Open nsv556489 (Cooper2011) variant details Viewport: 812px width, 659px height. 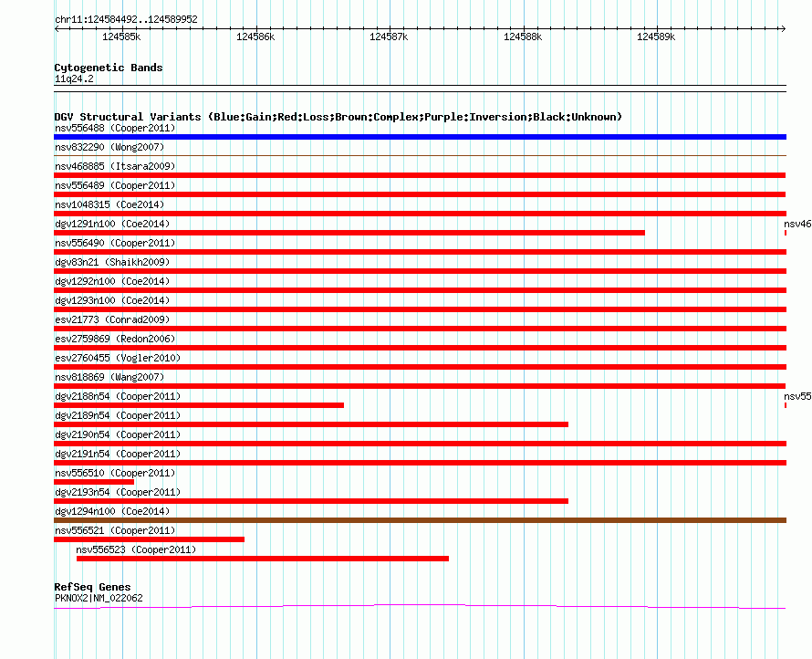pos(115,185)
